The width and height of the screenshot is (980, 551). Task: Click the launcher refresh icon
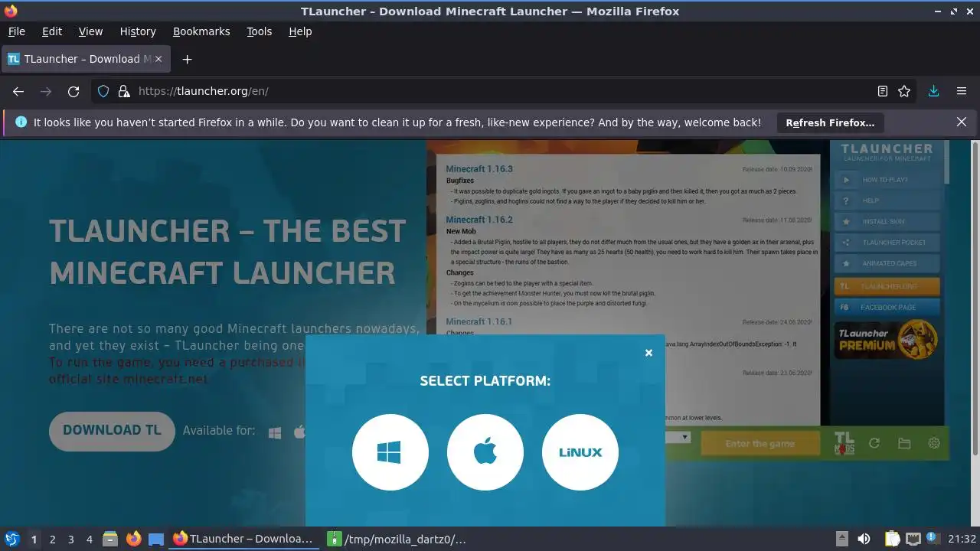pyautogui.click(x=874, y=443)
